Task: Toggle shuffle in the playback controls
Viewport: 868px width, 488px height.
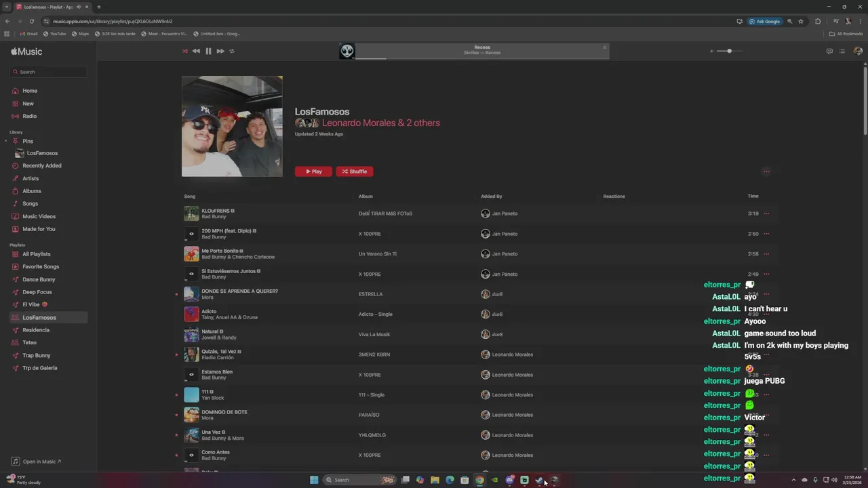Action: click(x=184, y=51)
